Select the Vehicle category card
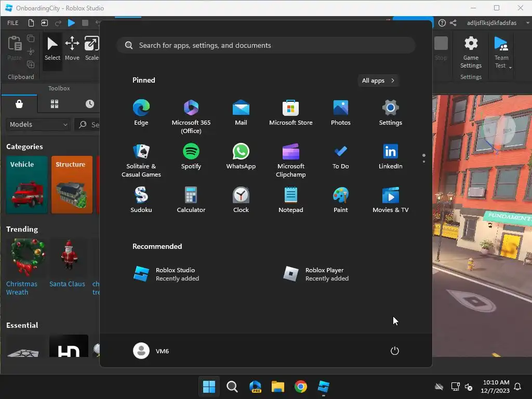Viewport: 532px width, 399px height. [x=27, y=184]
